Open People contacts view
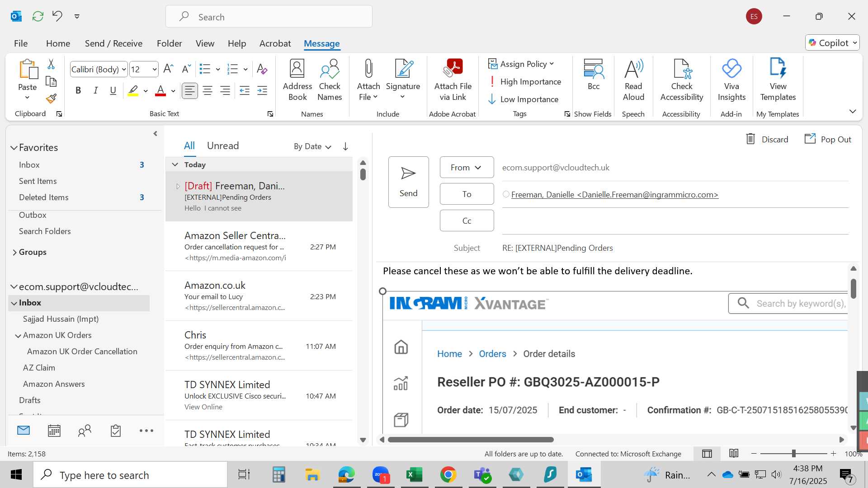Image resolution: width=868 pixels, height=488 pixels. [85, 431]
